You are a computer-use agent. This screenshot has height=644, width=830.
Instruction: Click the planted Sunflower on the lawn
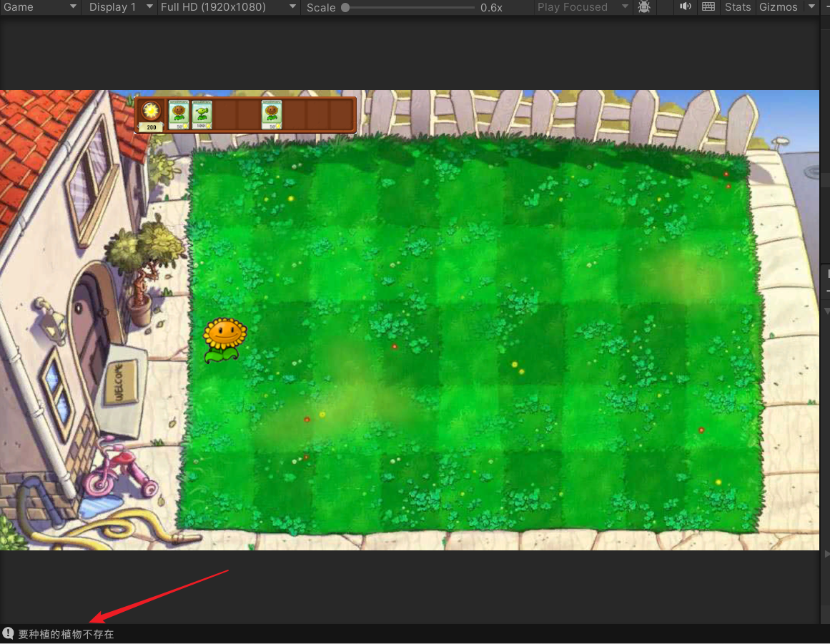[225, 340]
